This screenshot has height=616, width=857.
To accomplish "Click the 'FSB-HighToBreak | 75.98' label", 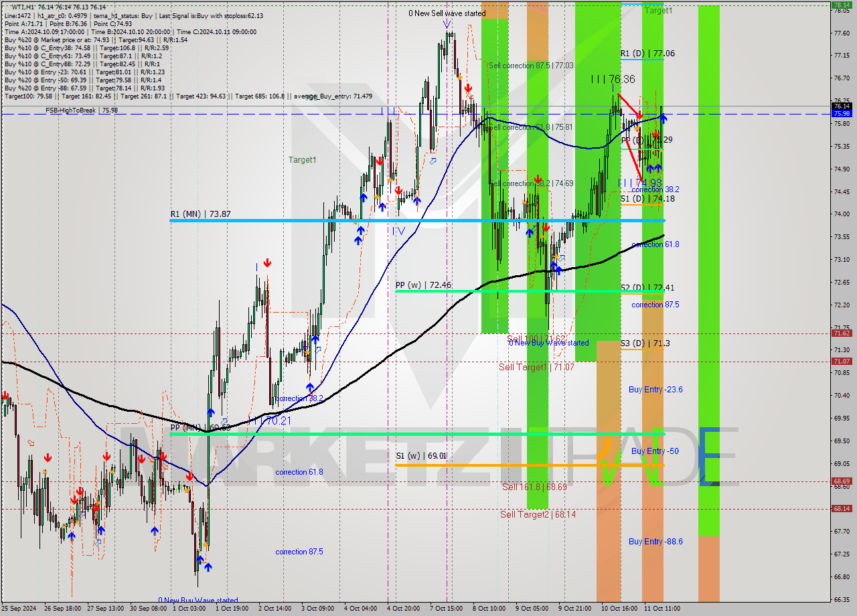I will tap(82, 110).
